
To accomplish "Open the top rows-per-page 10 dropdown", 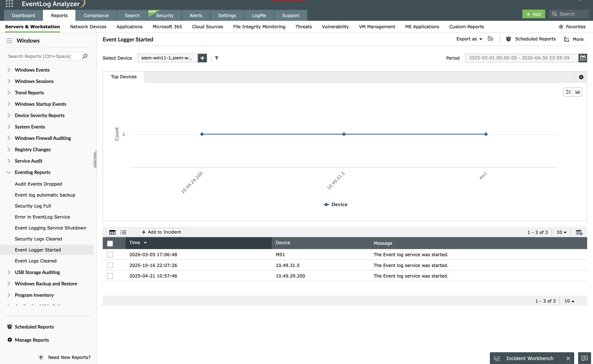I will 561,232.
